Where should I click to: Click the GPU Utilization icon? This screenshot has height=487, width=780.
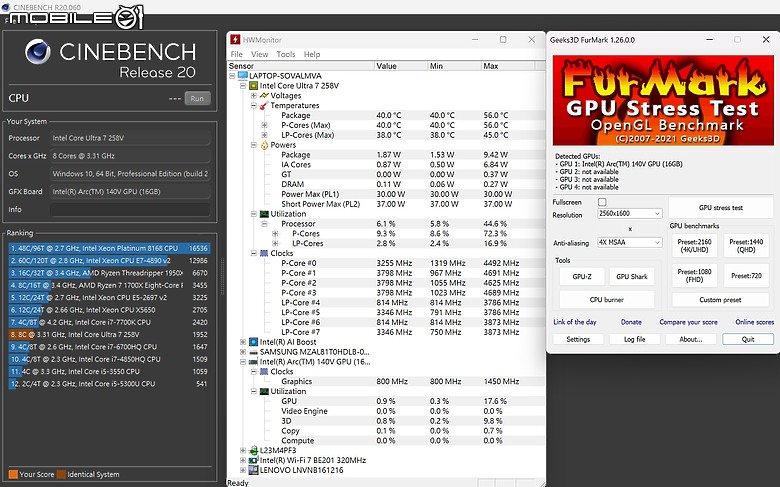[x=264, y=391]
